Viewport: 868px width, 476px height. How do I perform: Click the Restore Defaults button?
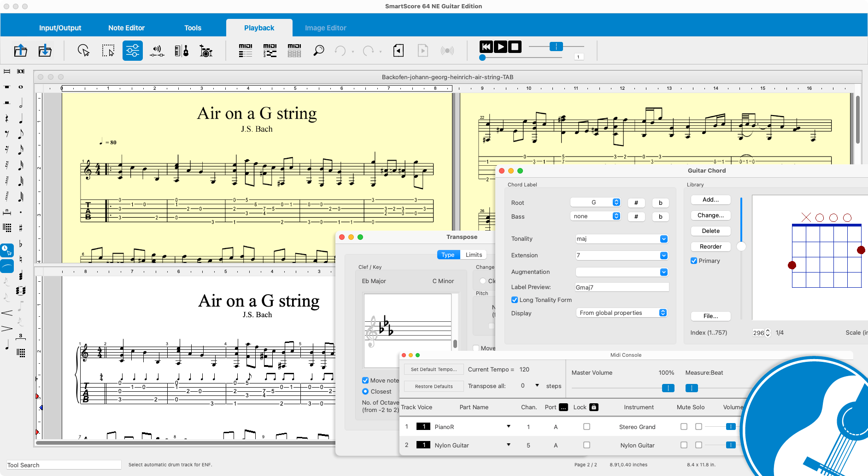[x=434, y=387]
